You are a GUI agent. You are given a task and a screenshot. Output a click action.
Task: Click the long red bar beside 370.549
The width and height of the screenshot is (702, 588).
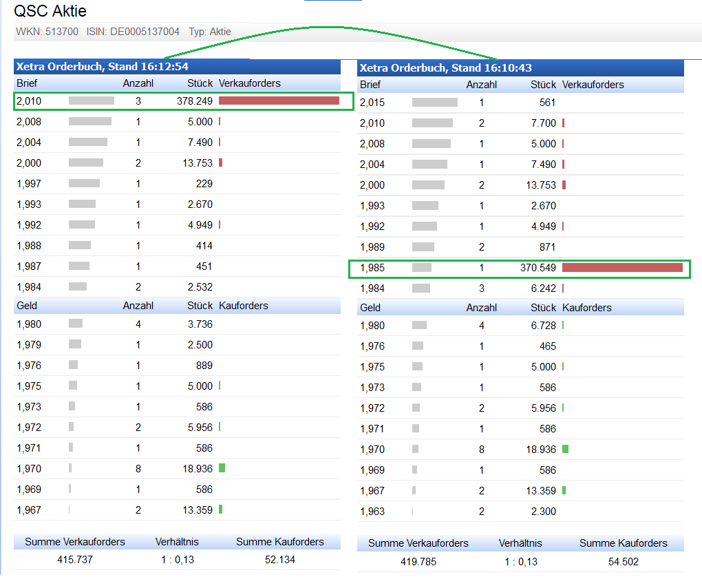[622, 268]
